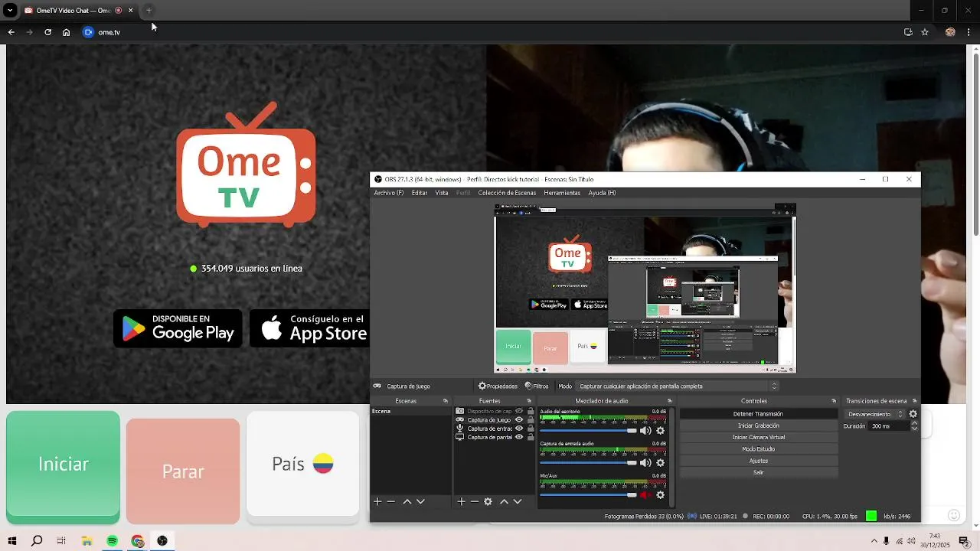Open the País country selector
The height and width of the screenshot is (551, 980).
pyautogui.click(x=302, y=464)
